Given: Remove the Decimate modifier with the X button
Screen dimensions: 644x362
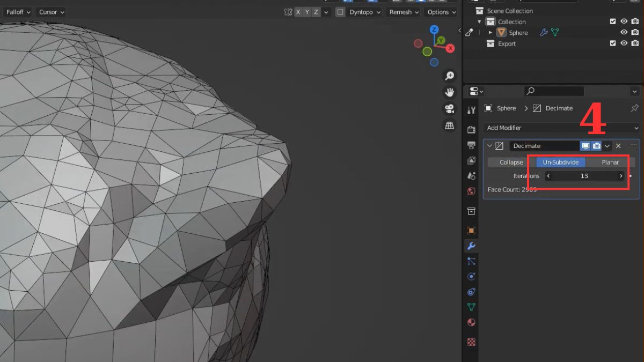Looking at the screenshot, I should click(618, 146).
